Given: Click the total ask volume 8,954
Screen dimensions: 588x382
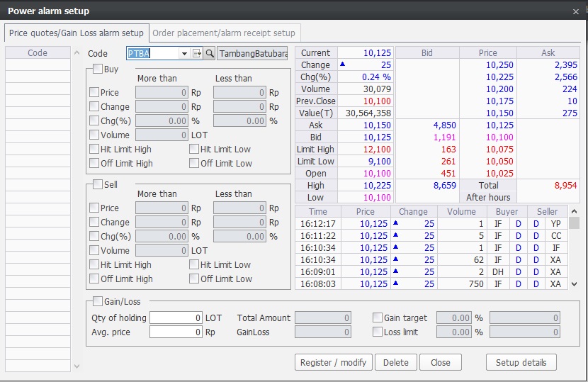Looking at the screenshot, I should [x=548, y=186].
